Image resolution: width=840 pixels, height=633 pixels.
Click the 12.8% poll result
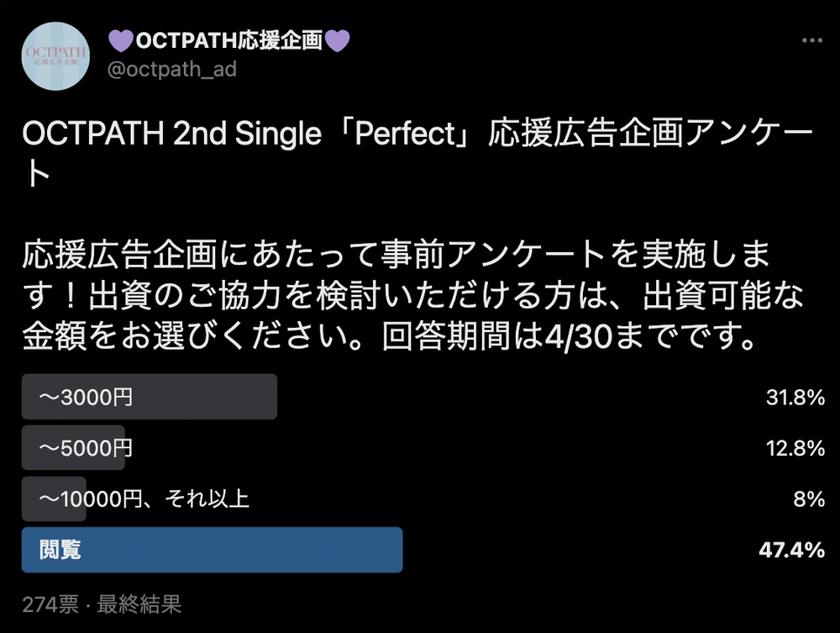pos(795,448)
